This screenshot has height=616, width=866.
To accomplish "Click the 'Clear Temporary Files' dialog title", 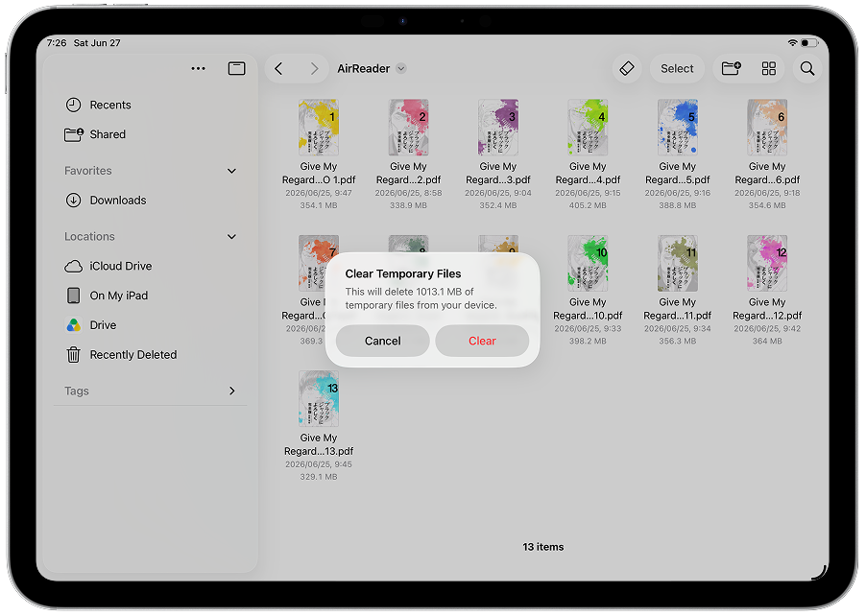I will coord(403,273).
